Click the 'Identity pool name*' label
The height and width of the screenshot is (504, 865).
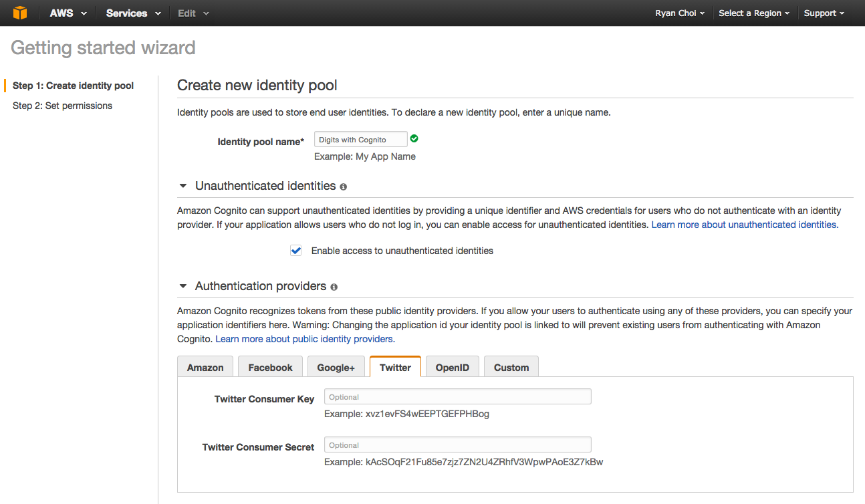[x=261, y=142]
